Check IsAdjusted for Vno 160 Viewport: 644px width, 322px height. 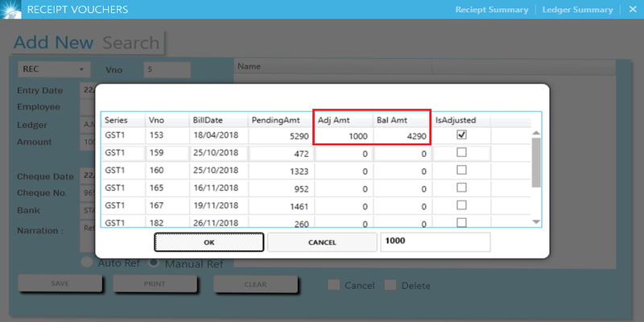tap(461, 170)
